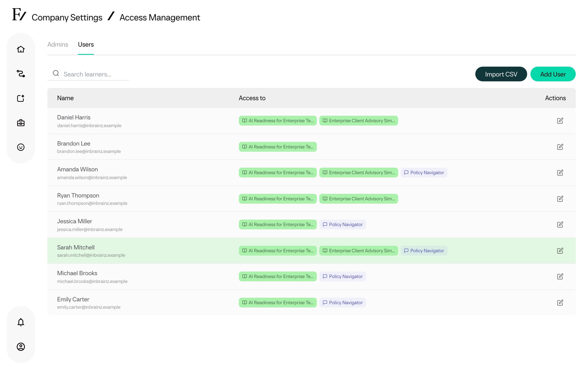Edit access for Daniel Harris
The height and width of the screenshot is (368, 588).
tap(560, 121)
